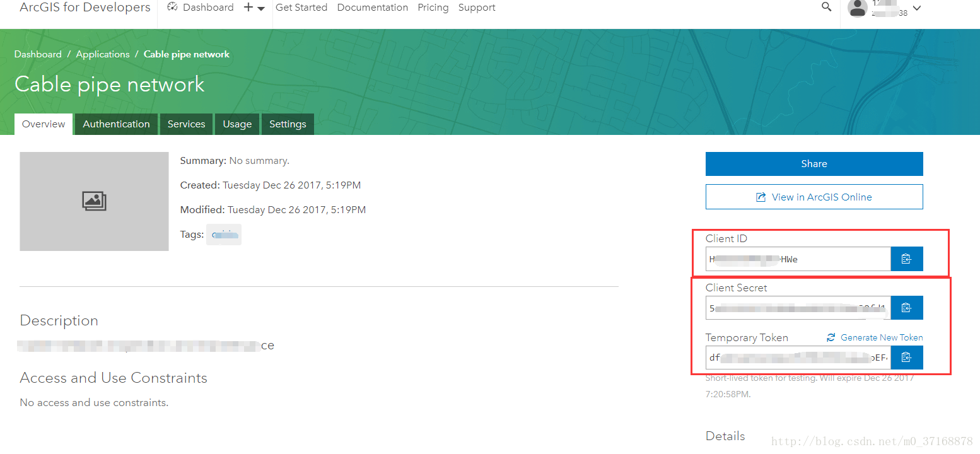Click the blurred tag chip
This screenshot has width=980, height=454.
coord(224,235)
